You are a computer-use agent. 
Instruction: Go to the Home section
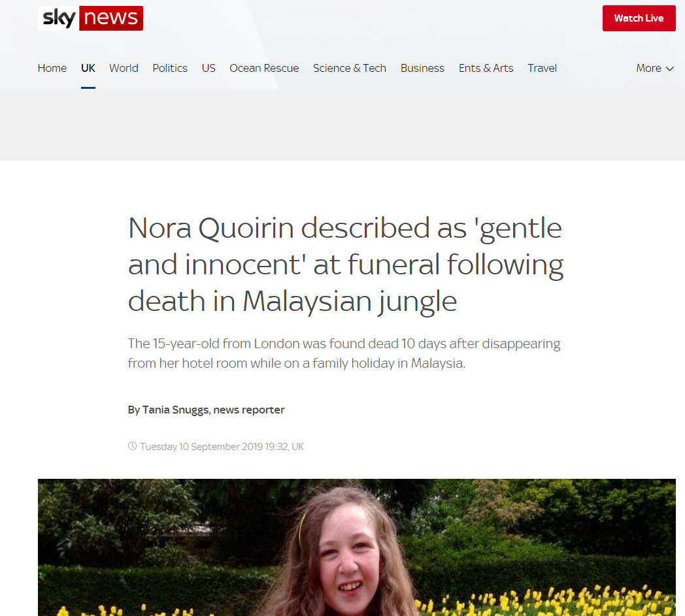click(x=52, y=68)
